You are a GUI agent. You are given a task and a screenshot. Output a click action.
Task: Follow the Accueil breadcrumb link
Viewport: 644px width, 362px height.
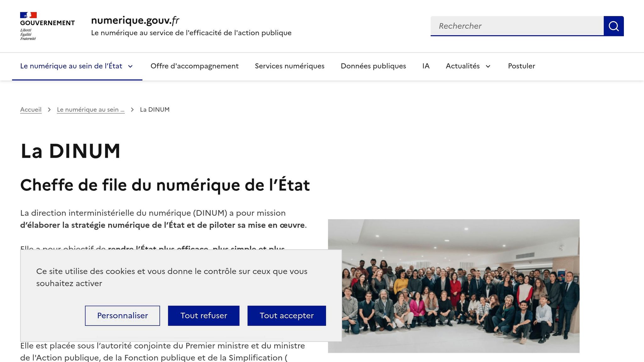coord(31,110)
